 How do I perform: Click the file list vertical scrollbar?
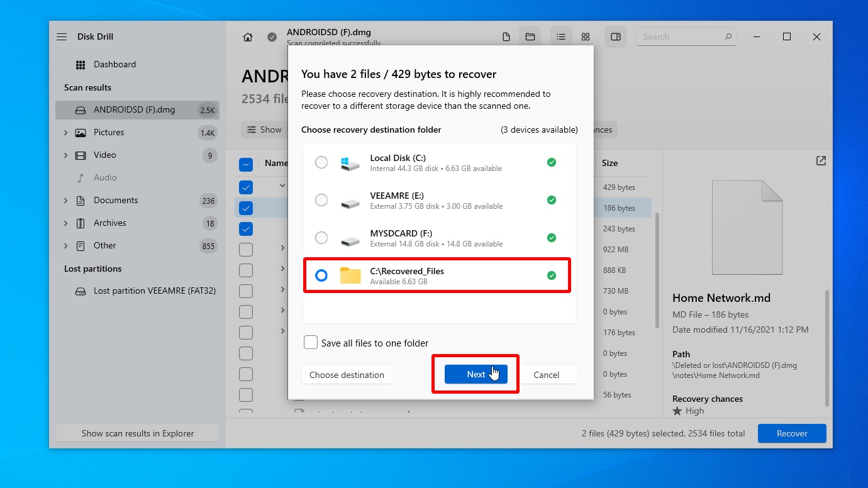(x=657, y=270)
